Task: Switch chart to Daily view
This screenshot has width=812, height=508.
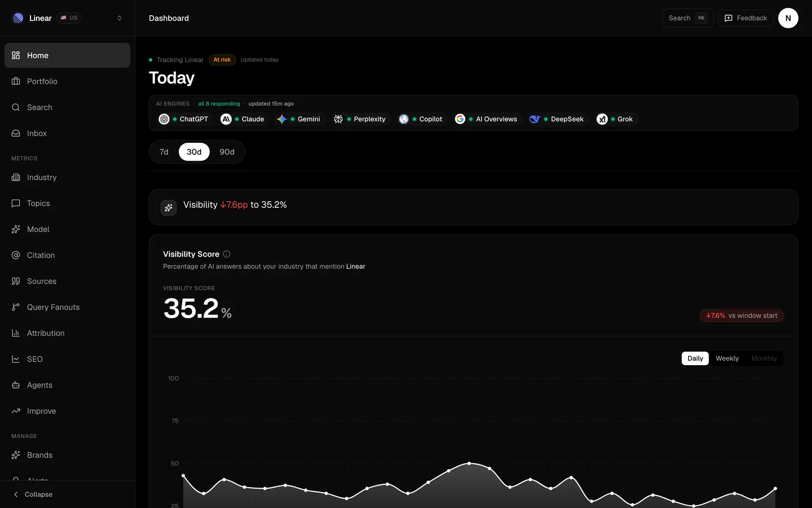Action: point(695,359)
